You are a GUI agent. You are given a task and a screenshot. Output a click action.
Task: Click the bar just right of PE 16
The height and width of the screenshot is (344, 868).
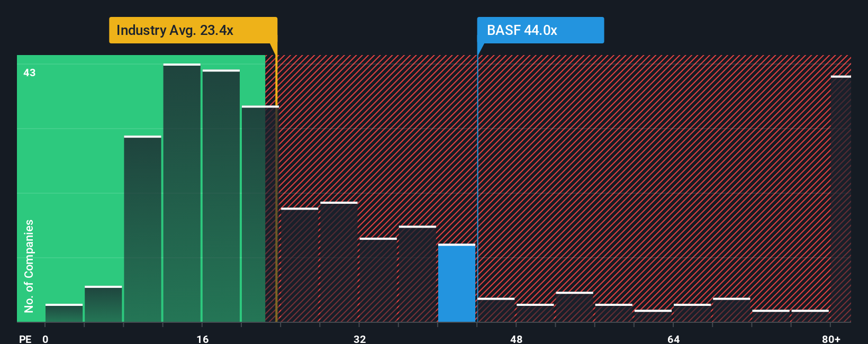point(221,196)
